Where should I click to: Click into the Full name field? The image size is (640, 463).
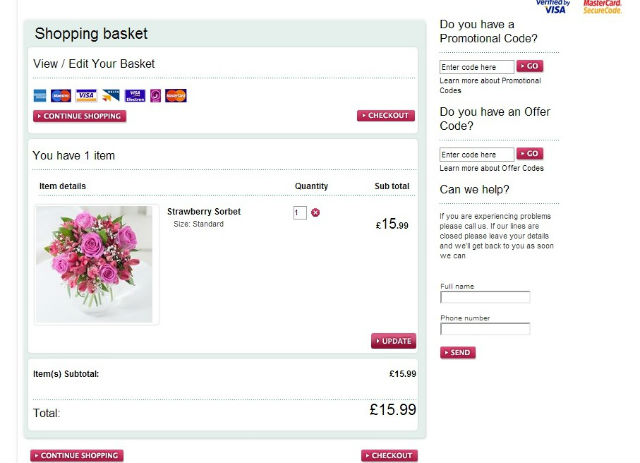click(x=485, y=297)
